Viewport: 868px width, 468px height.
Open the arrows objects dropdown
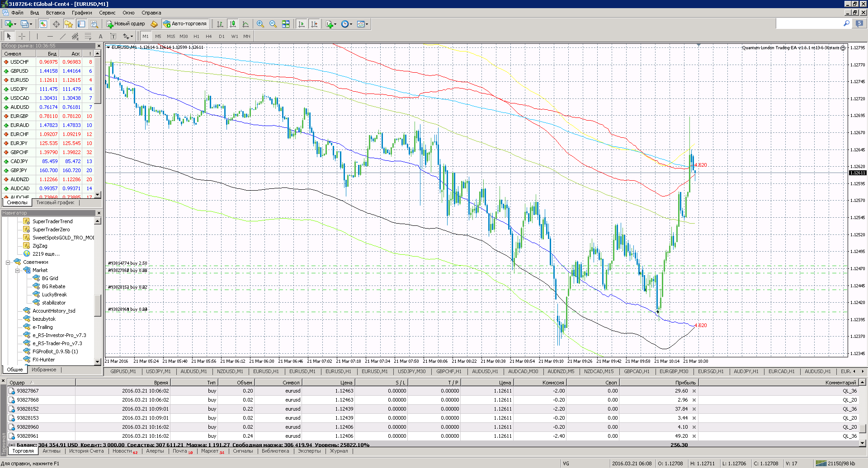[x=132, y=37]
